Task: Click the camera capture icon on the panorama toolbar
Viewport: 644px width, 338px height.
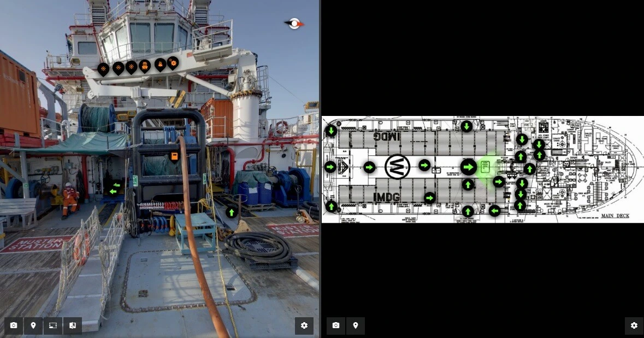Action: [14, 325]
